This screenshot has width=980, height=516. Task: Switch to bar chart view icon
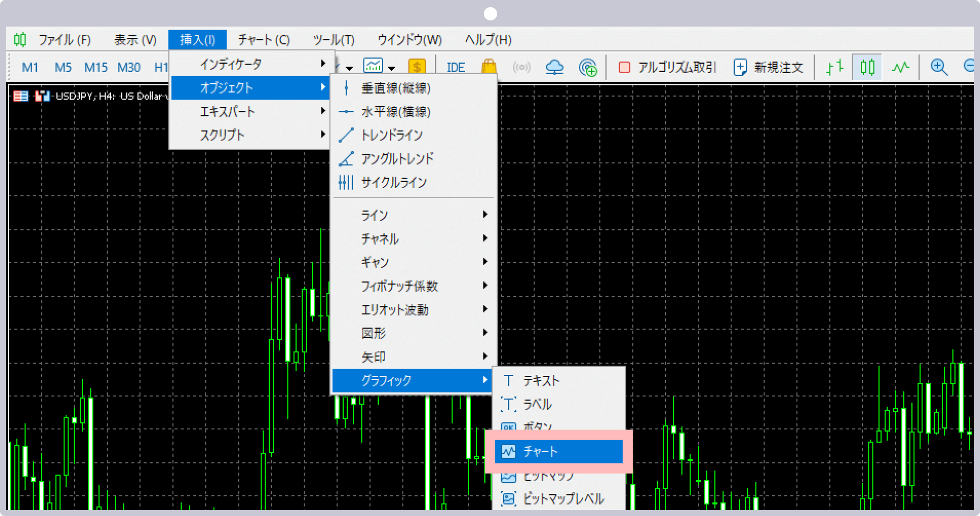[x=834, y=66]
